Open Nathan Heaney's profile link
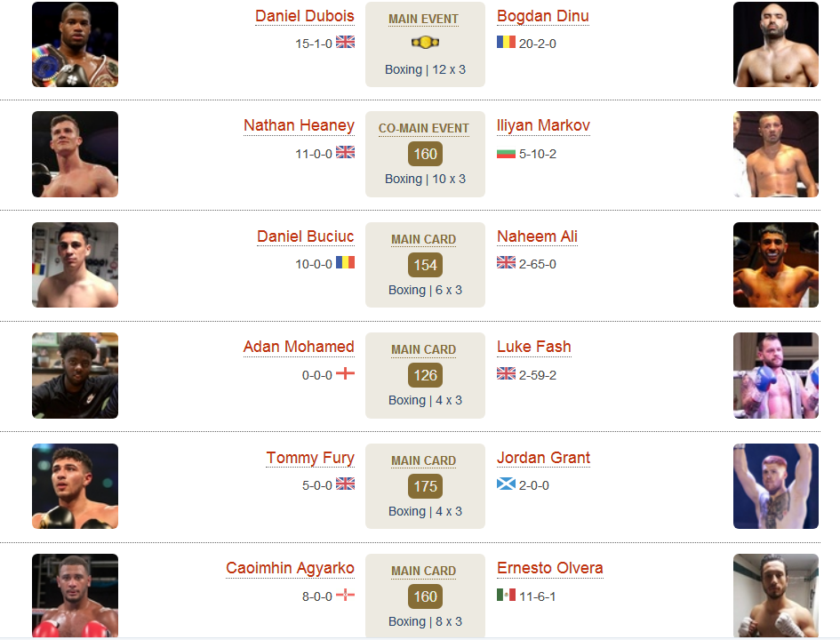The width and height of the screenshot is (840, 640). [299, 126]
